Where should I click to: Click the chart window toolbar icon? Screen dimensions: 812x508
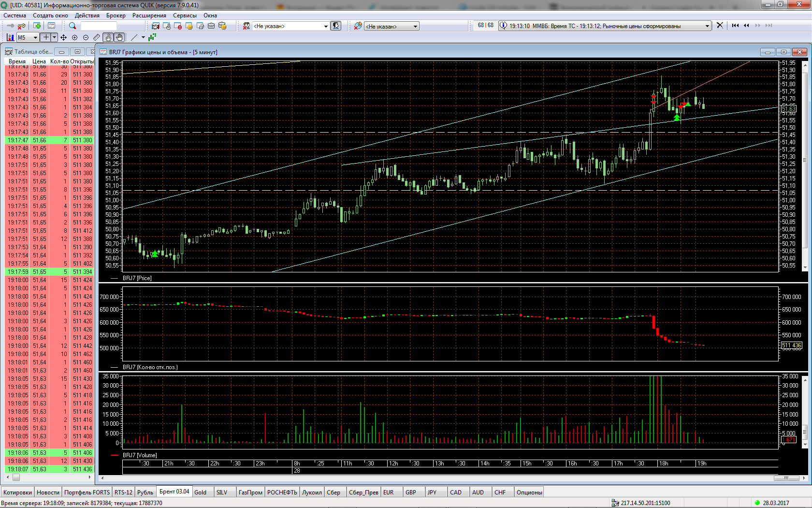51,26
